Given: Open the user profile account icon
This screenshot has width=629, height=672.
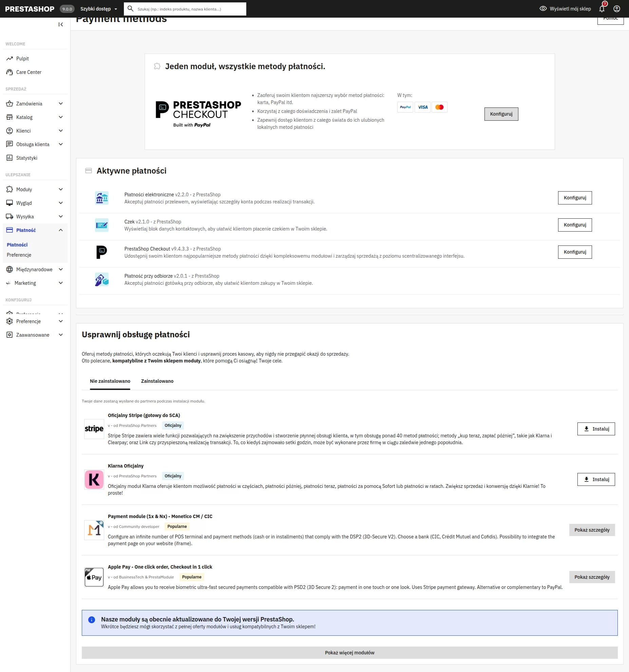Looking at the screenshot, I should 617,9.
